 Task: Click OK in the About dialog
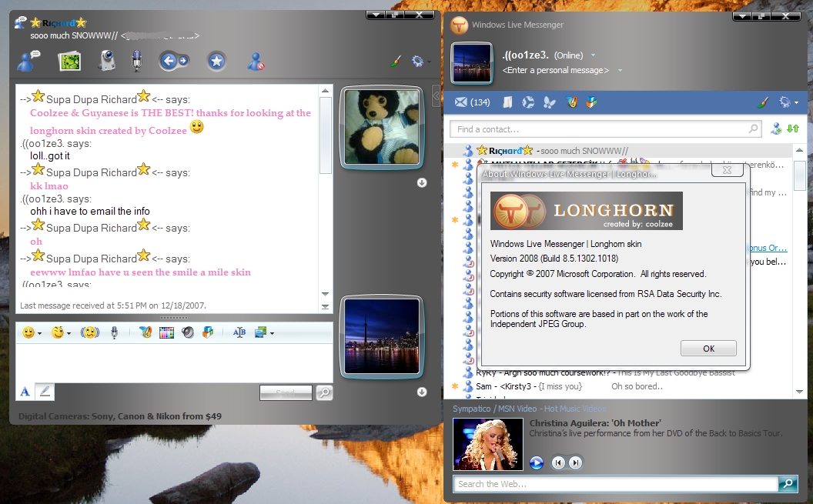coord(708,349)
